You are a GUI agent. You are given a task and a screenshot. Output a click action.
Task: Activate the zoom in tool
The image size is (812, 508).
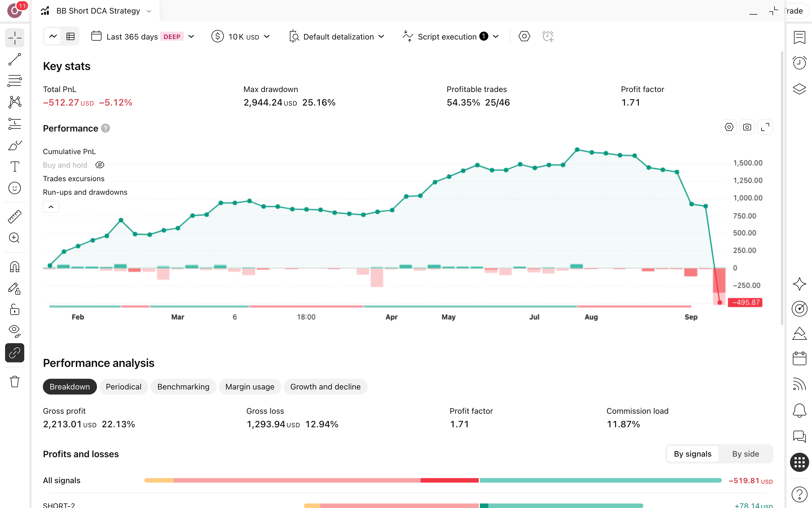pos(14,238)
